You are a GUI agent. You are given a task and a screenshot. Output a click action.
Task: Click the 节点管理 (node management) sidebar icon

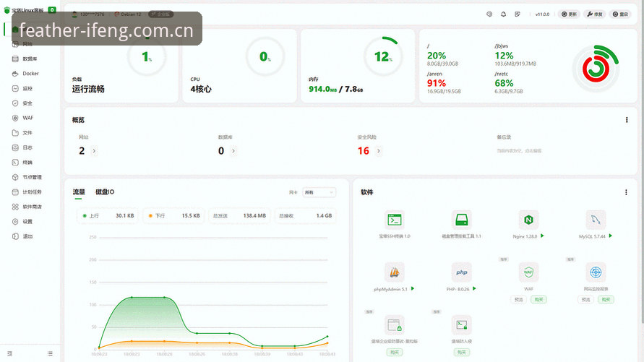15,177
